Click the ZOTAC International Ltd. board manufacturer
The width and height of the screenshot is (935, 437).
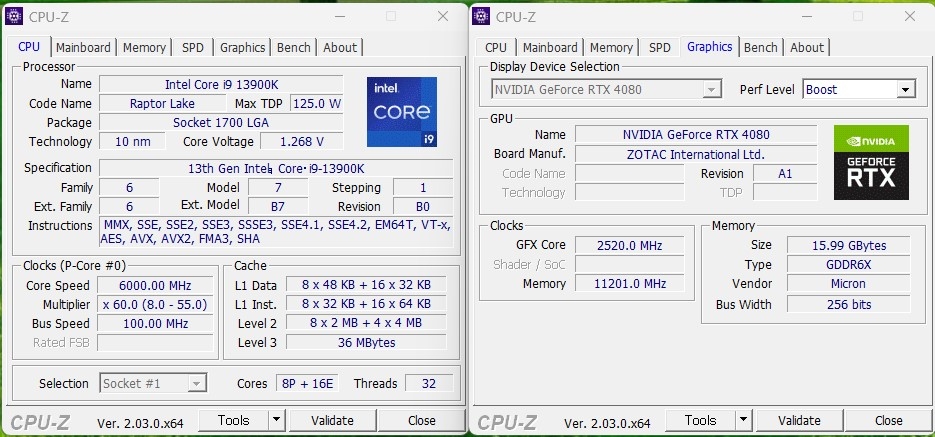pyautogui.click(x=696, y=154)
